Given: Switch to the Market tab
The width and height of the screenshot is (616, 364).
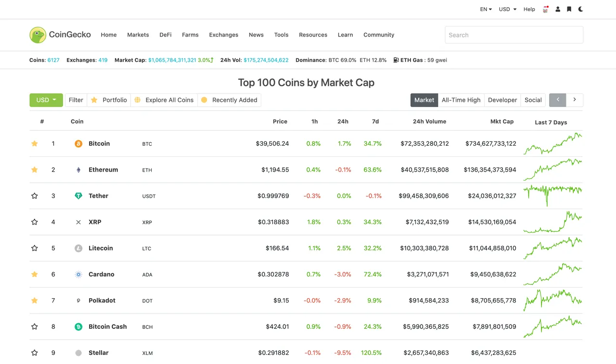Looking at the screenshot, I should coord(424,100).
